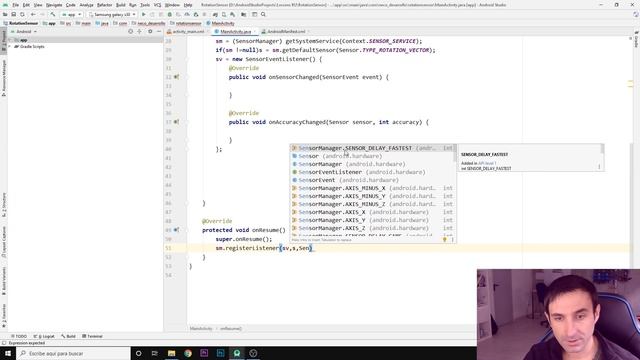Open the app run configuration dropdown
Screen dimensions: 640x360
pyautogui.click(x=71, y=14)
